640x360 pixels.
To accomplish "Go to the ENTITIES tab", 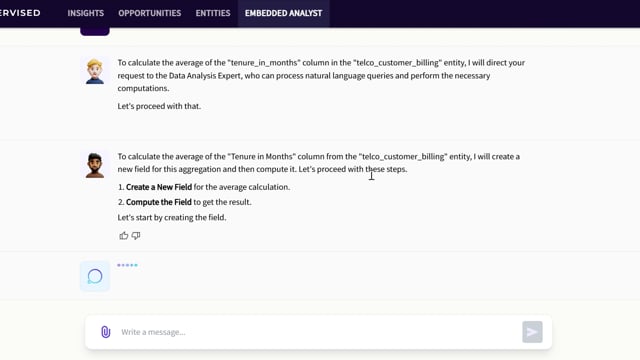I will pos(213,13).
